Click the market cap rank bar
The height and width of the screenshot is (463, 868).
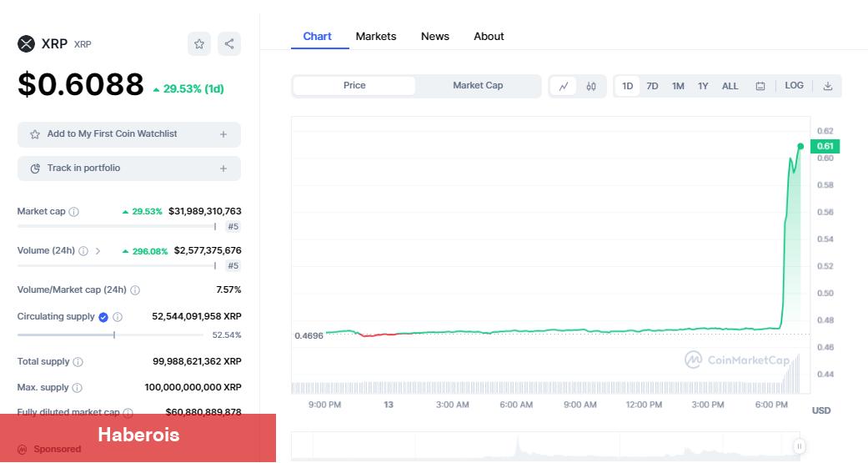coord(117,227)
